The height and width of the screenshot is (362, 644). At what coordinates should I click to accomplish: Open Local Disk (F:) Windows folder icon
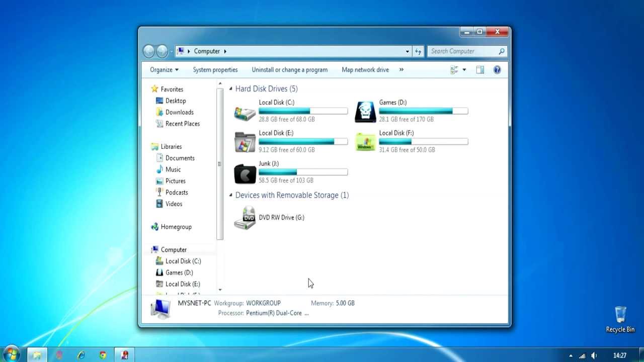pyautogui.click(x=365, y=142)
